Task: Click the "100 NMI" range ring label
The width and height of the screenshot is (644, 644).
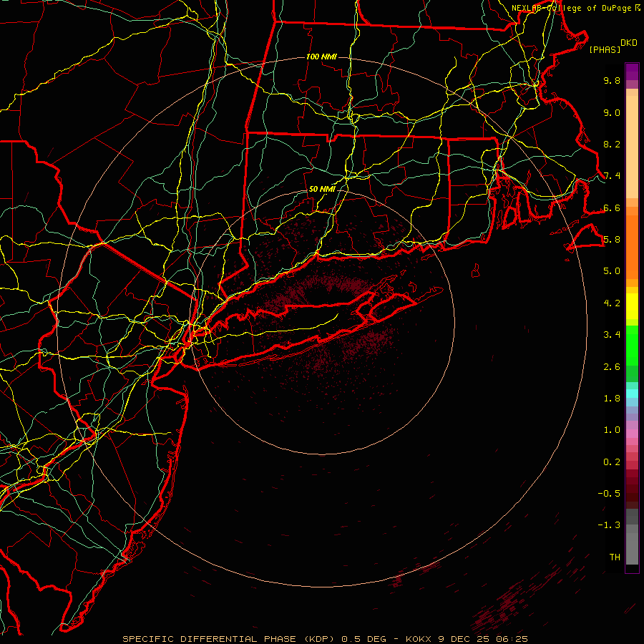Action: coord(321,57)
